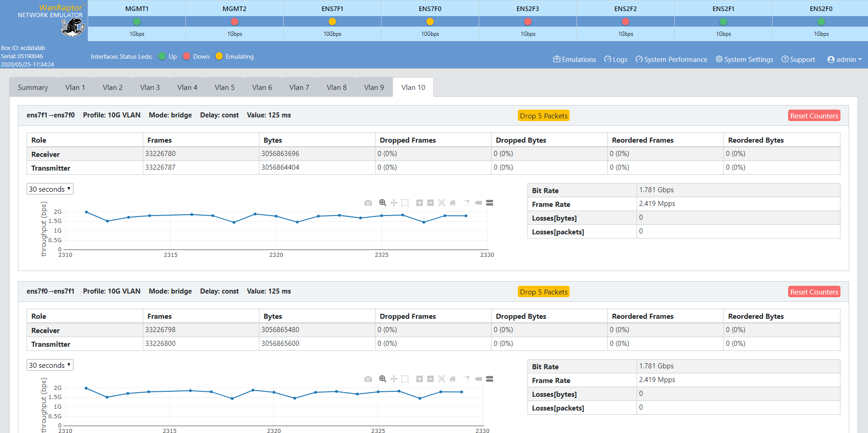Enable box select on the top chart
The image size is (868, 433).
tap(405, 202)
